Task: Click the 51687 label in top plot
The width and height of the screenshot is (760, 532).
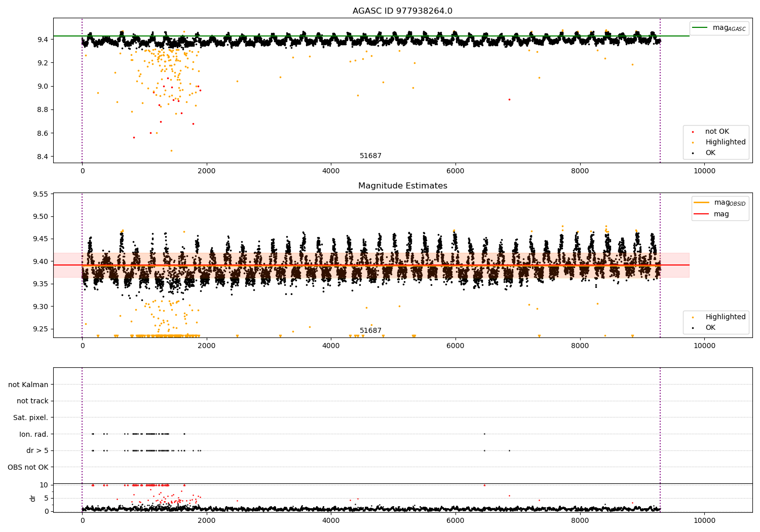Action: tap(370, 156)
